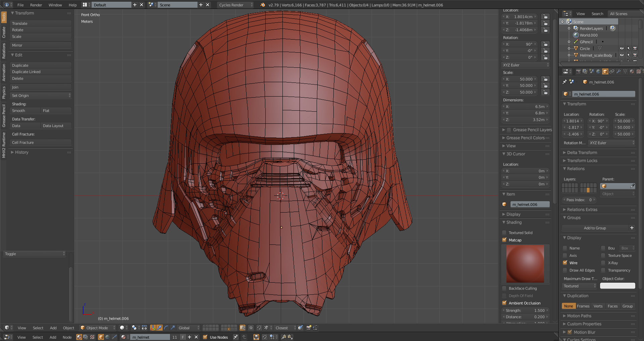The width and height of the screenshot is (644, 341).
Task: Open the Global orientation dropdown
Action: [189, 328]
